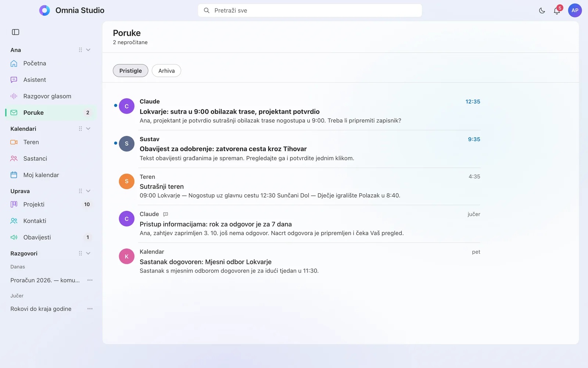Switch to the Arhiva tab
The width and height of the screenshot is (588, 368).
click(x=166, y=71)
